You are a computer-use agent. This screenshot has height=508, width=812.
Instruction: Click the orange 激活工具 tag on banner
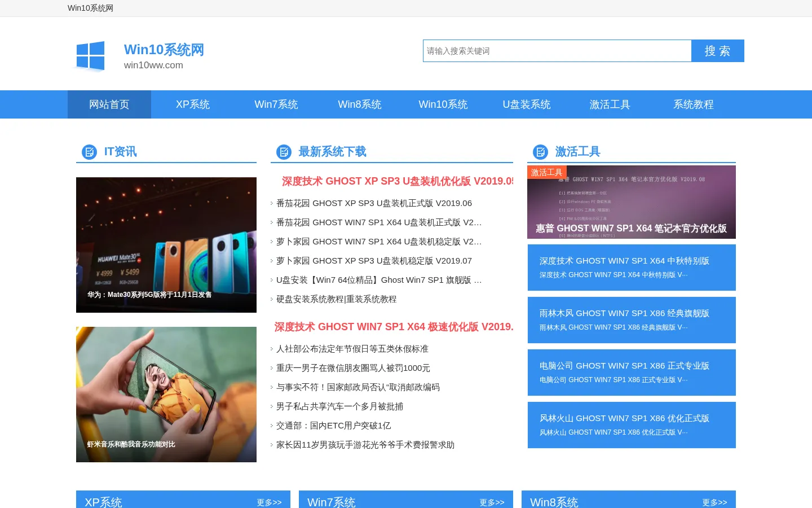[x=546, y=172]
